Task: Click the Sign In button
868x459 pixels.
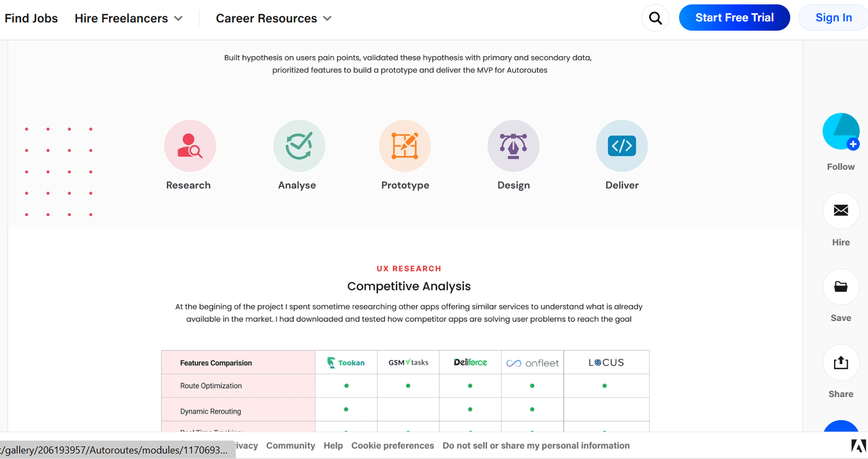Action: click(x=833, y=18)
